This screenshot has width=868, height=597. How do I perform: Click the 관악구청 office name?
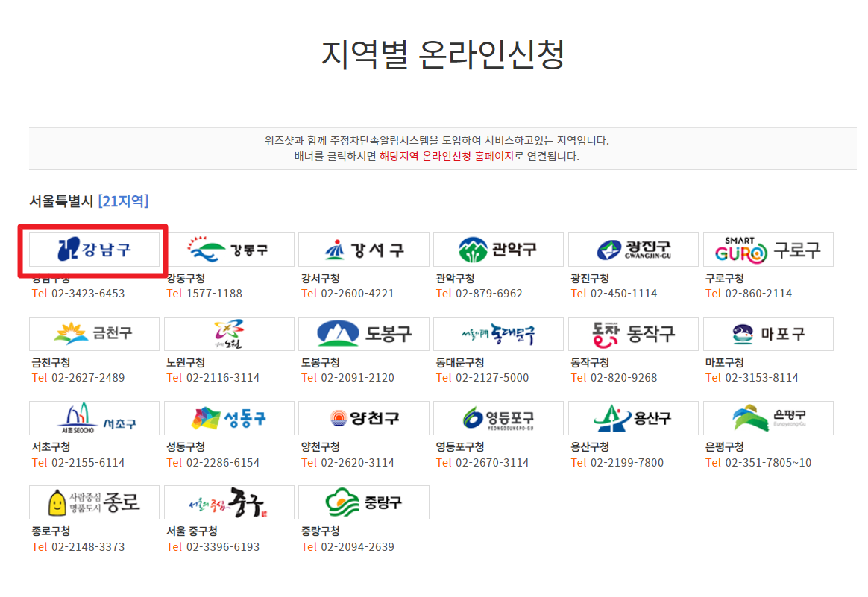tap(455, 278)
